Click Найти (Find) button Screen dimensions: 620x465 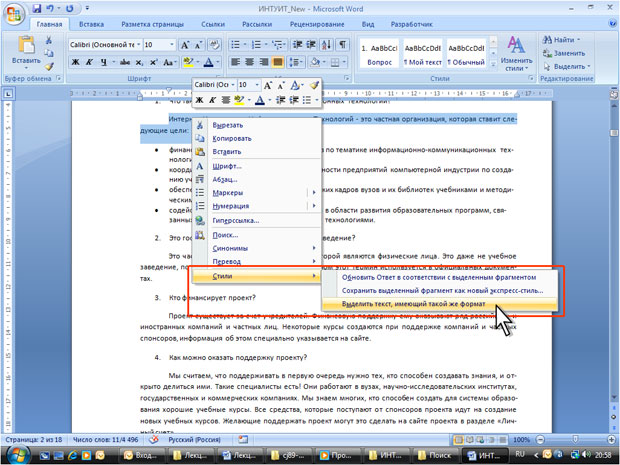(x=561, y=40)
